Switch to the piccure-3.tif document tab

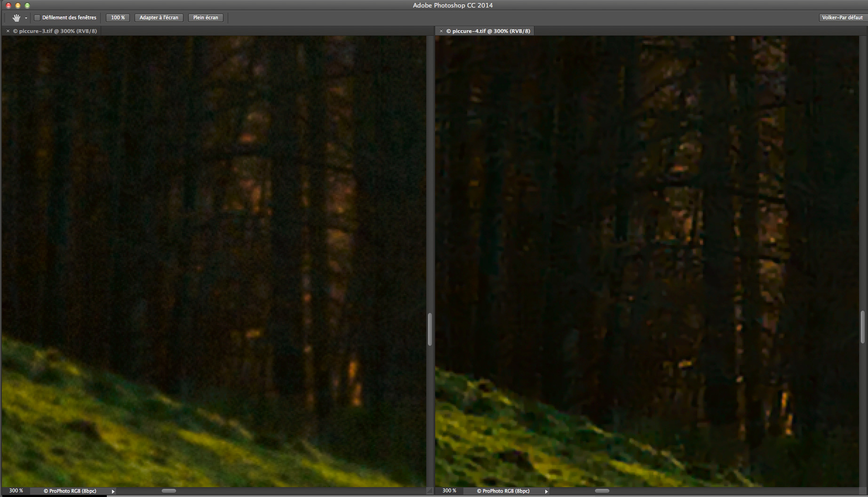pyautogui.click(x=55, y=31)
